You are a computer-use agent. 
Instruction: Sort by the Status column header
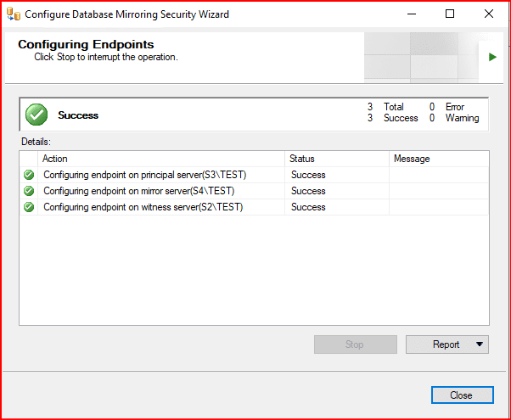pos(336,159)
